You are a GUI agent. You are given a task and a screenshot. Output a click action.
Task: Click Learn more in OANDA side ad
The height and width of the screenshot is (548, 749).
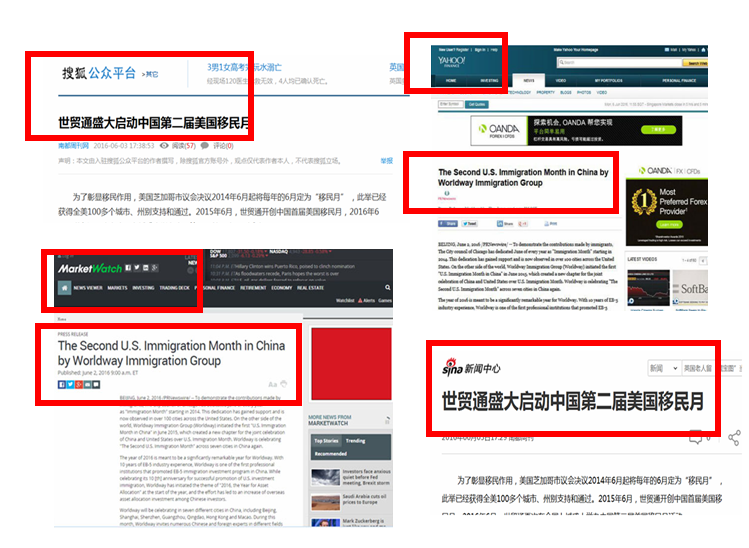click(x=670, y=225)
